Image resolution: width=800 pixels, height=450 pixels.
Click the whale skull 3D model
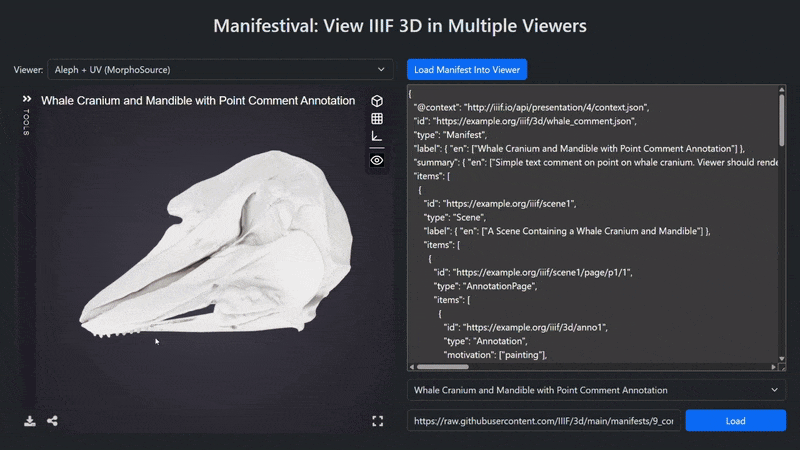pyautogui.click(x=217, y=242)
